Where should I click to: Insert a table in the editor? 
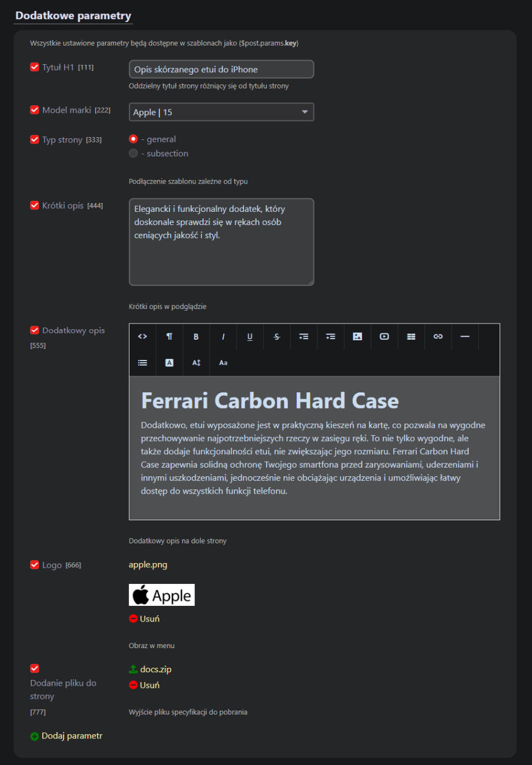coord(411,337)
